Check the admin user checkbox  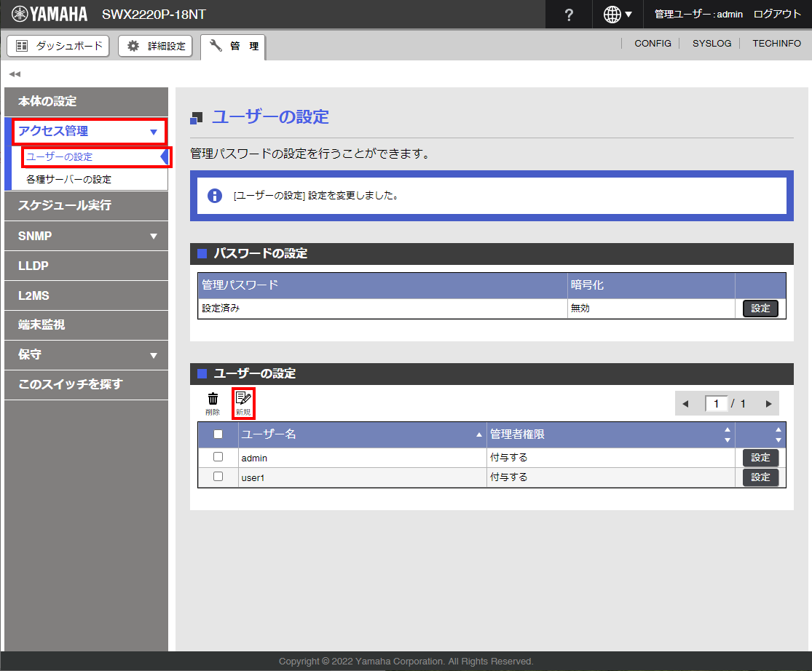(218, 457)
